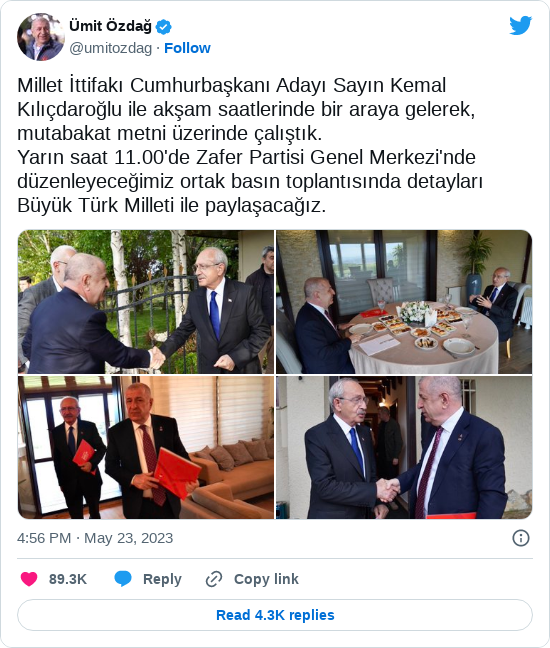Click Copy link text
Viewport: 550px width, 648px height.
(x=266, y=579)
